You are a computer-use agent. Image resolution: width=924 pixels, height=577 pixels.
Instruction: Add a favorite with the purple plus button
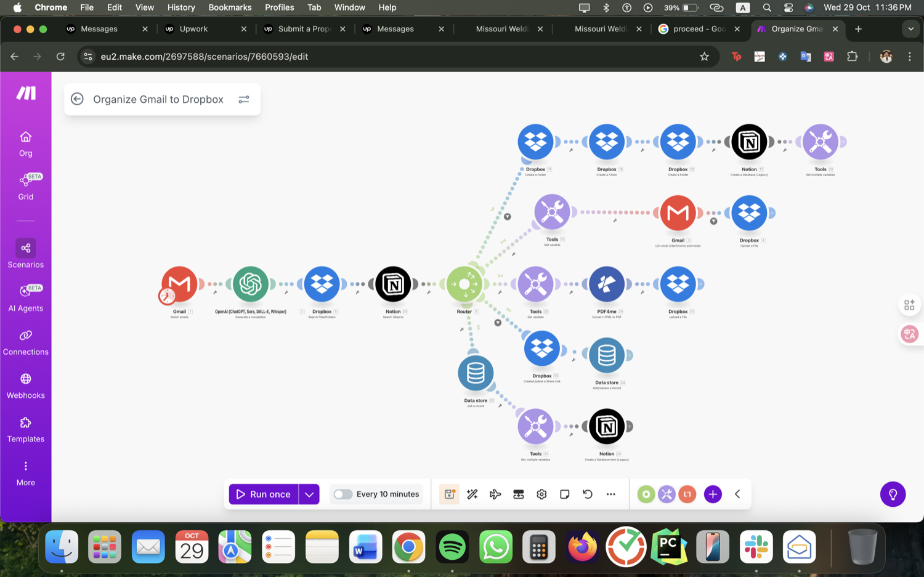pos(713,494)
